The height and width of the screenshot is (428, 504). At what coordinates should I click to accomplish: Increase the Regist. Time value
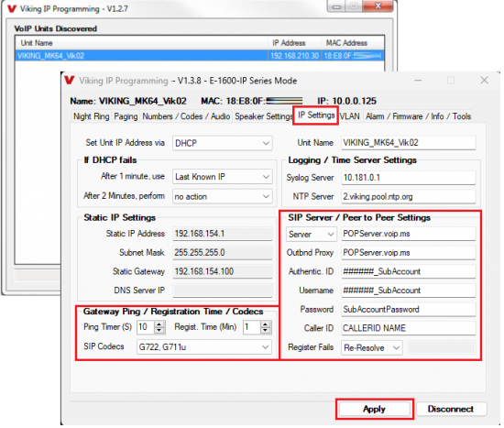click(x=265, y=324)
